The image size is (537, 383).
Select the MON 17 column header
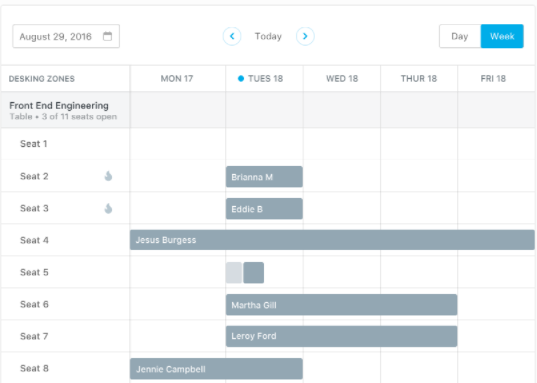click(x=177, y=78)
